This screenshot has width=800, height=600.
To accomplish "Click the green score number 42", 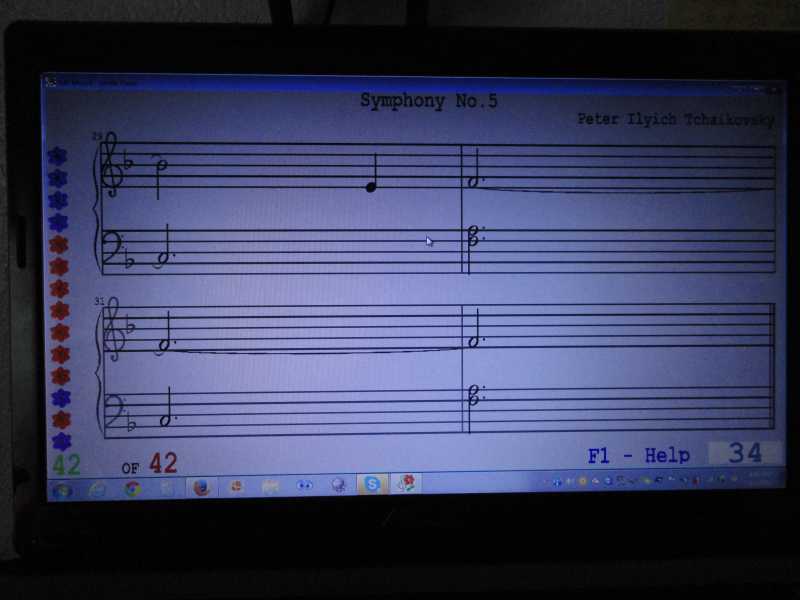I will coord(66,464).
